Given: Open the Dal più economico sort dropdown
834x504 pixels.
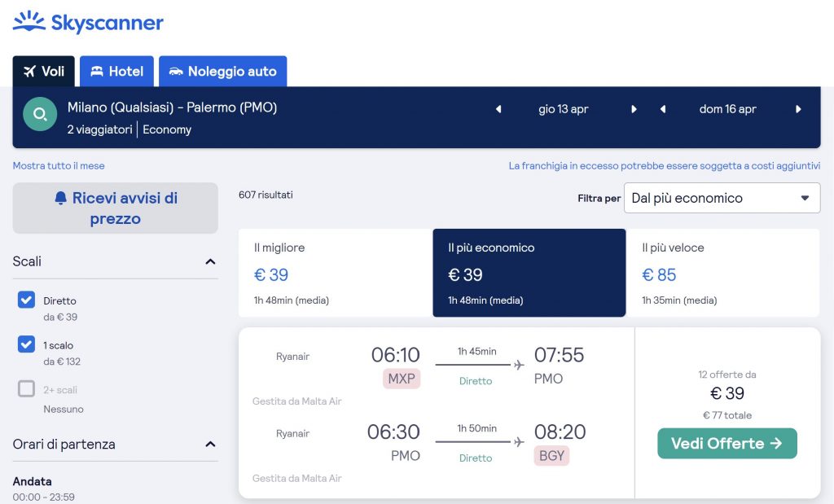Looking at the screenshot, I should [x=722, y=198].
